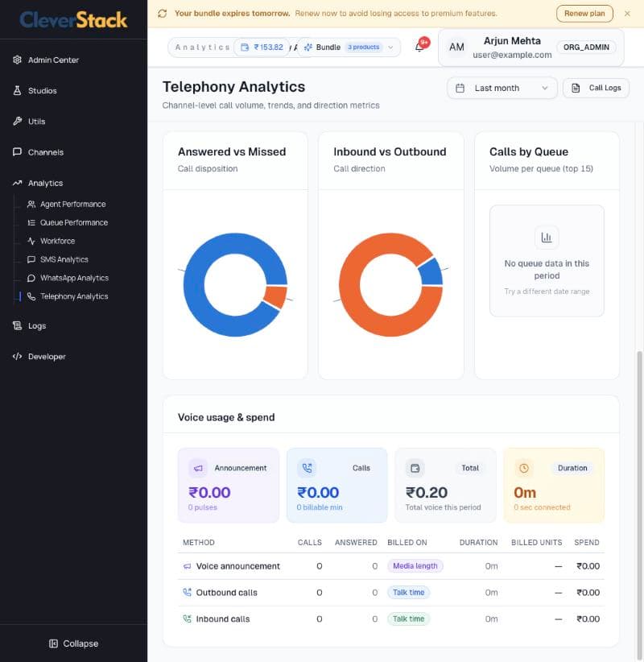Click blue segment of Inbound vs Outbound
Viewport: 644px width, 662px height.
[x=431, y=272]
